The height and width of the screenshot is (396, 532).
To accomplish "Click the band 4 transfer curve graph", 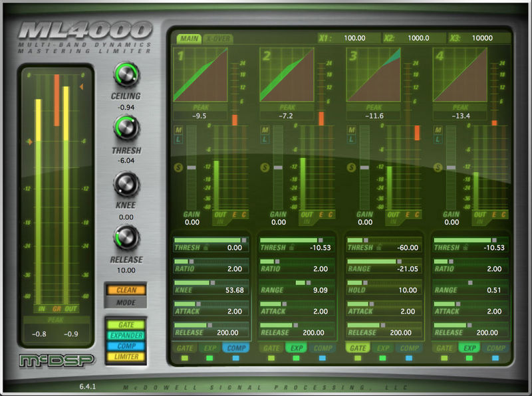I will point(460,74).
